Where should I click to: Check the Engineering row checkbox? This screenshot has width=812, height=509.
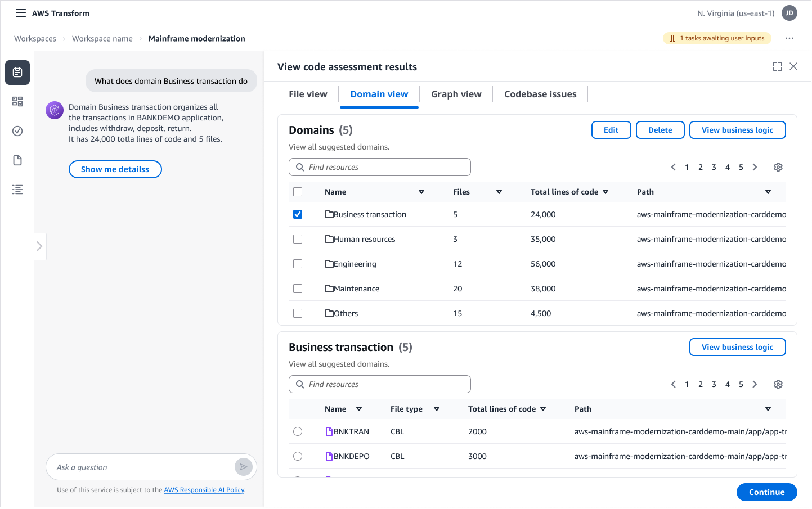[298, 264]
